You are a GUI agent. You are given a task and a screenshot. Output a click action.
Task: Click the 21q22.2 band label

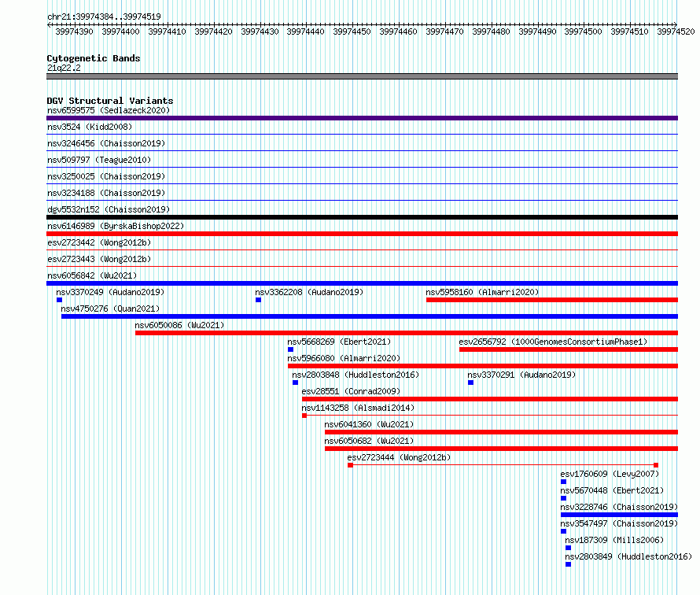pyautogui.click(x=64, y=68)
